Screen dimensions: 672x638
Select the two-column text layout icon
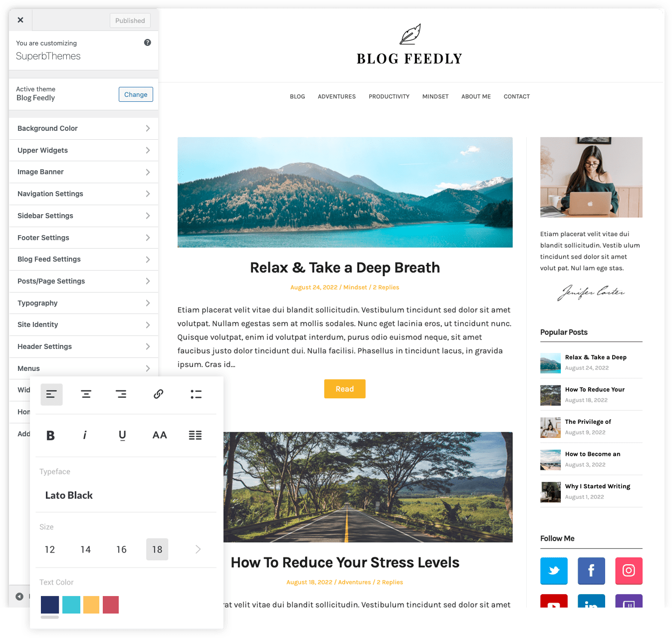pos(196,435)
